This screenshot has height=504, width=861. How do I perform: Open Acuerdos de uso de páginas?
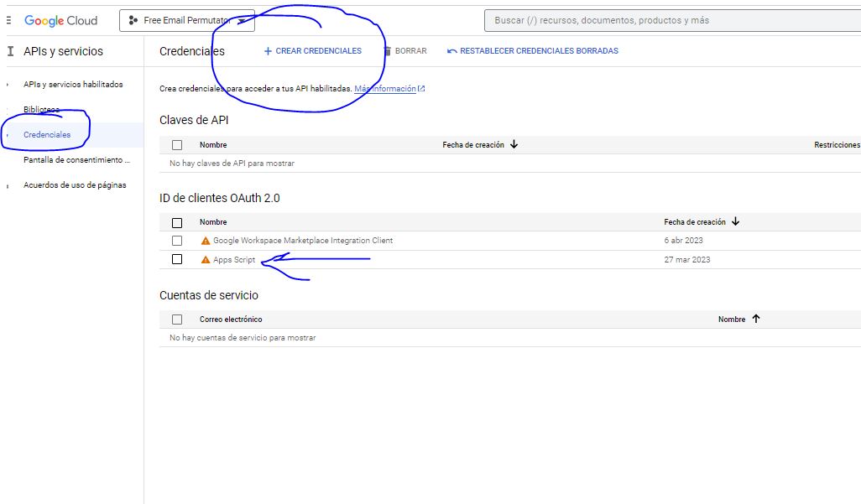(75, 185)
